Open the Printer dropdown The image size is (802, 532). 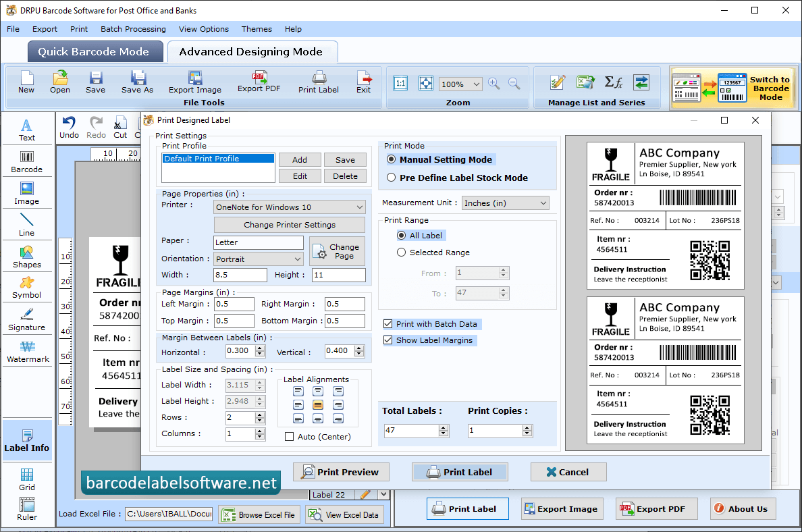290,207
